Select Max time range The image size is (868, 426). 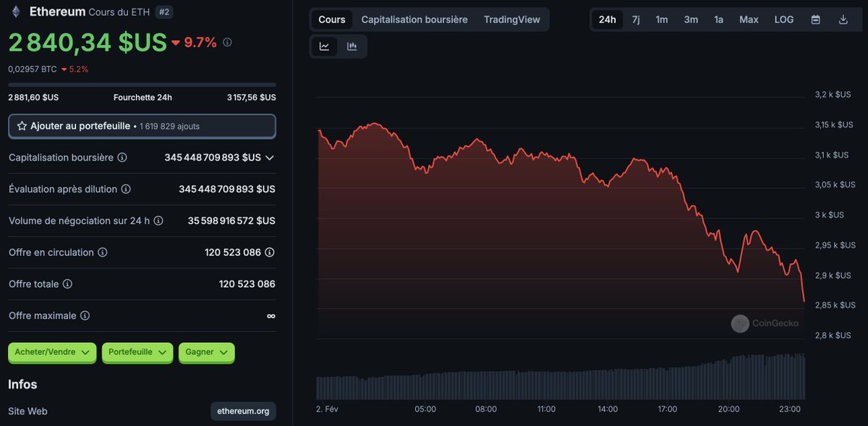(x=749, y=20)
